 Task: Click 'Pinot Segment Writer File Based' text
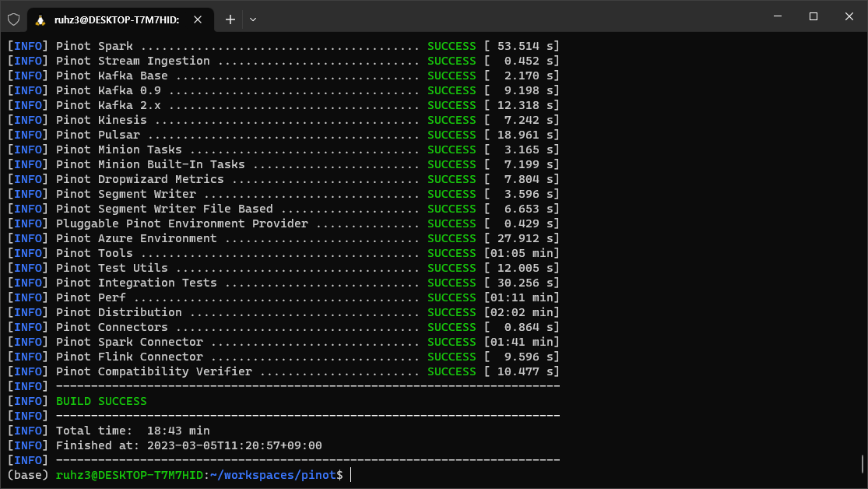164,209
